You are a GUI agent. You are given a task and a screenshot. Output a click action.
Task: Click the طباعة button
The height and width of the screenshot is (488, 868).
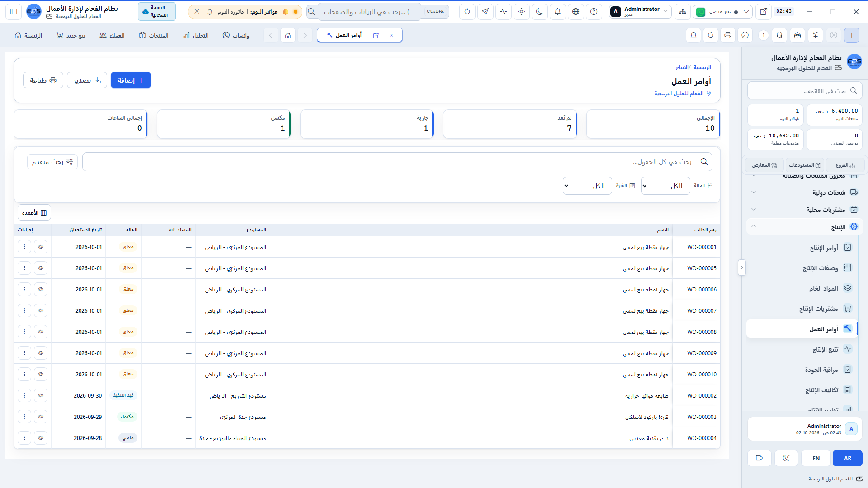click(43, 80)
